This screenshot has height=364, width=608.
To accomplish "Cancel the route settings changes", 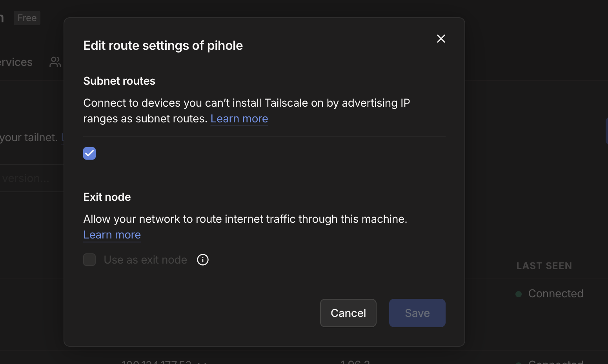I will (348, 313).
